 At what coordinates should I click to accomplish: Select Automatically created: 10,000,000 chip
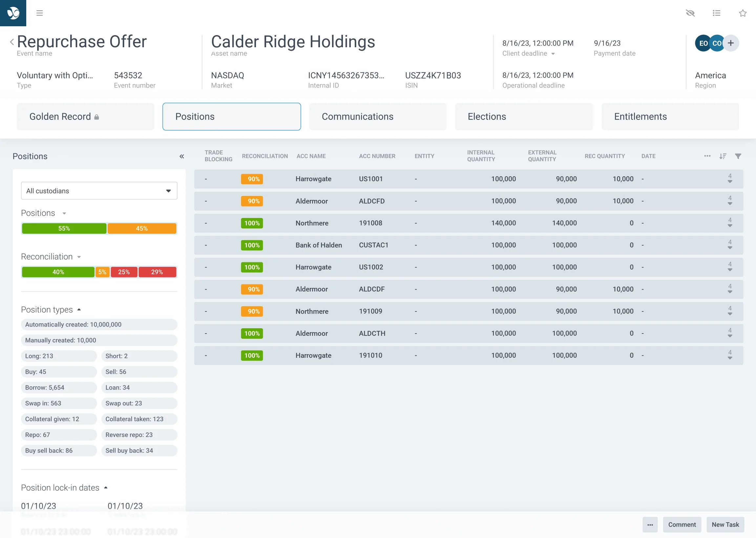click(99, 325)
